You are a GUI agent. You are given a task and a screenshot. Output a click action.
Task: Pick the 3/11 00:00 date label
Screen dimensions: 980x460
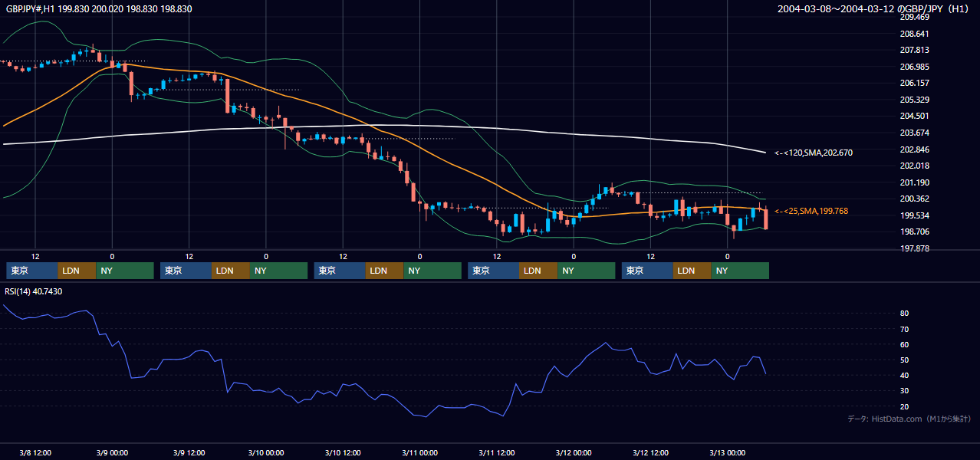pos(419,452)
